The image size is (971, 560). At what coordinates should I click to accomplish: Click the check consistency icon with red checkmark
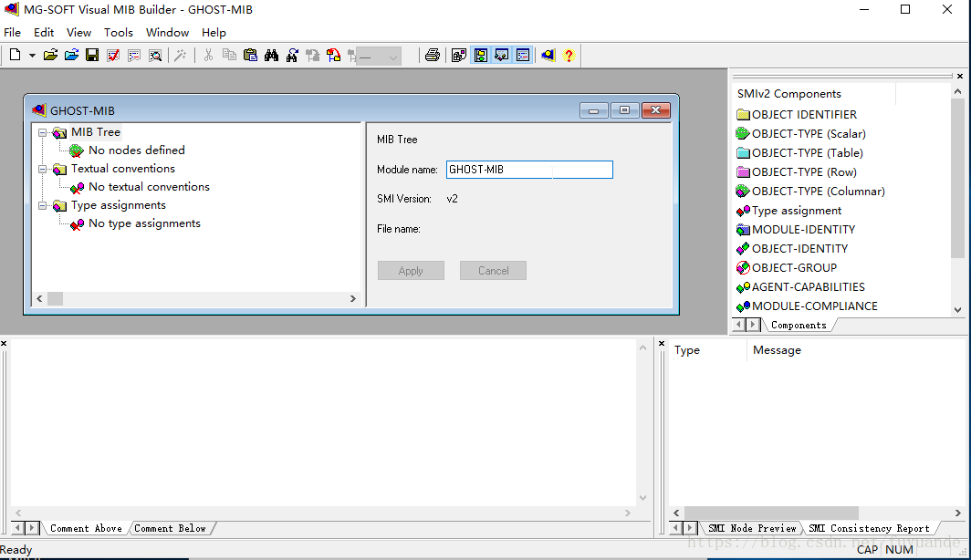coord(113,55)
